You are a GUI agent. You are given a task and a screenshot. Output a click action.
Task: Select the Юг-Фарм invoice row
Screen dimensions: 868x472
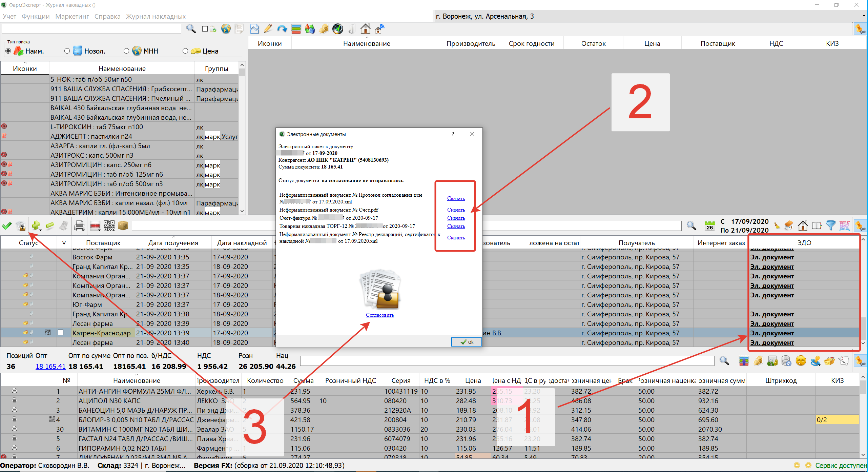(430, 304)
